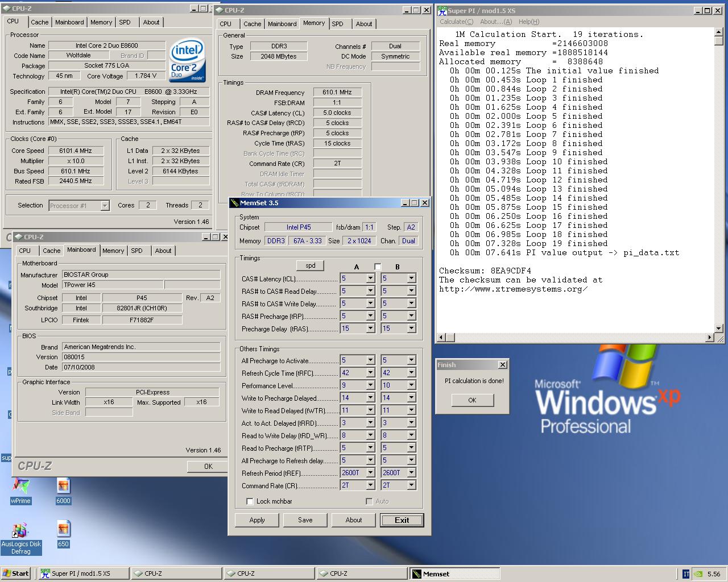Click Super PI vertical scrollbar down arrow
Screen dimensions: 728x582
(718, 328)
